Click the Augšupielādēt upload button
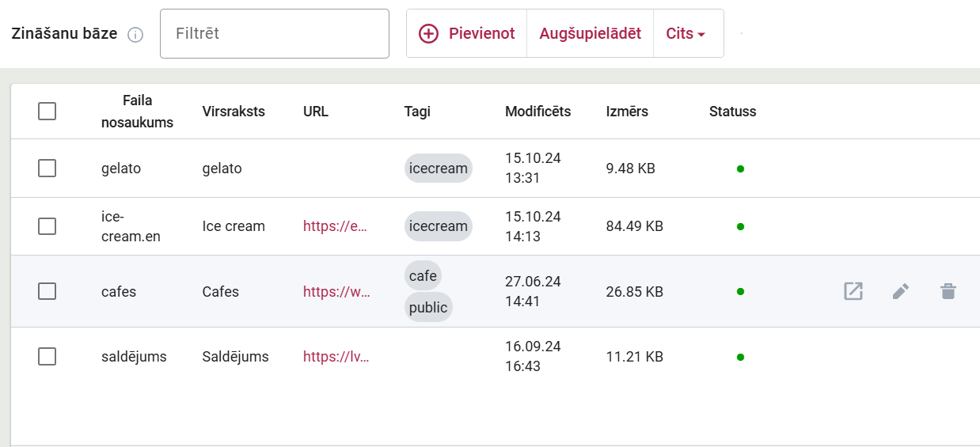 (590, 33)
